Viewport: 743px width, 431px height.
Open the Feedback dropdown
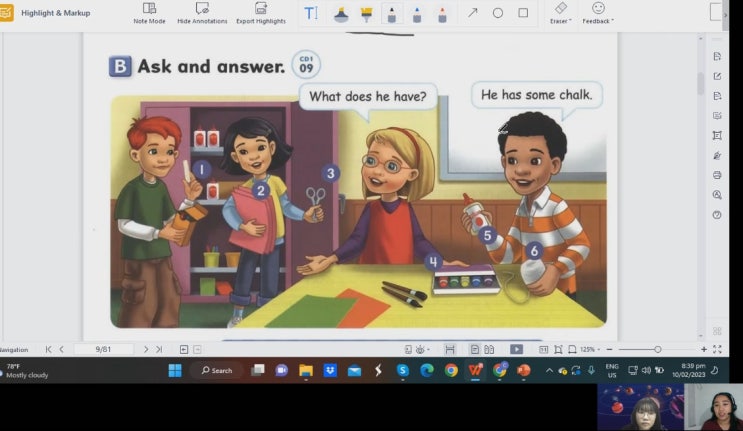[x=598, y=13]
